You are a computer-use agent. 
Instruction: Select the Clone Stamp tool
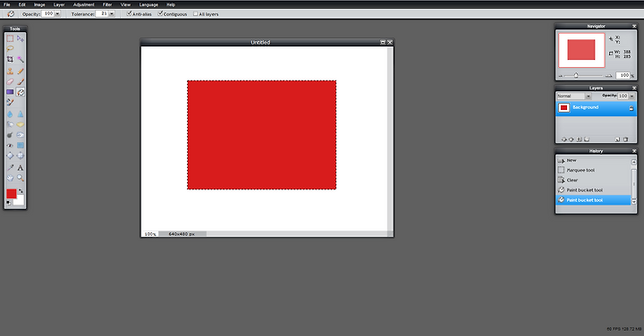coord(10,71)
